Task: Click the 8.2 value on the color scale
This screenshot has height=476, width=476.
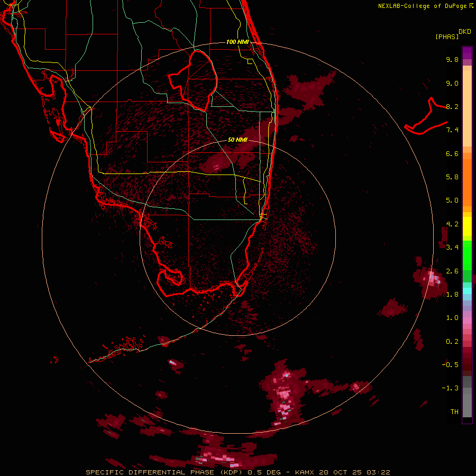Action: click(452, 106)
